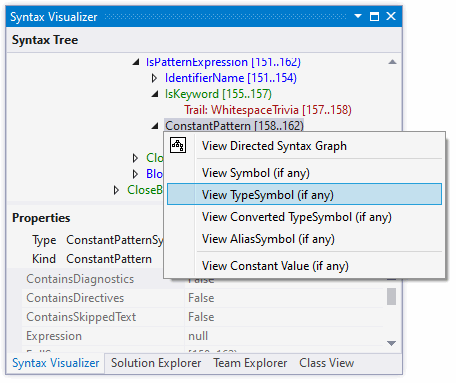Screen dimensions: 456x383
Task: Select IsKeyword [155..157) tree row
Action: pyautogui.click(x=218, y=94)
